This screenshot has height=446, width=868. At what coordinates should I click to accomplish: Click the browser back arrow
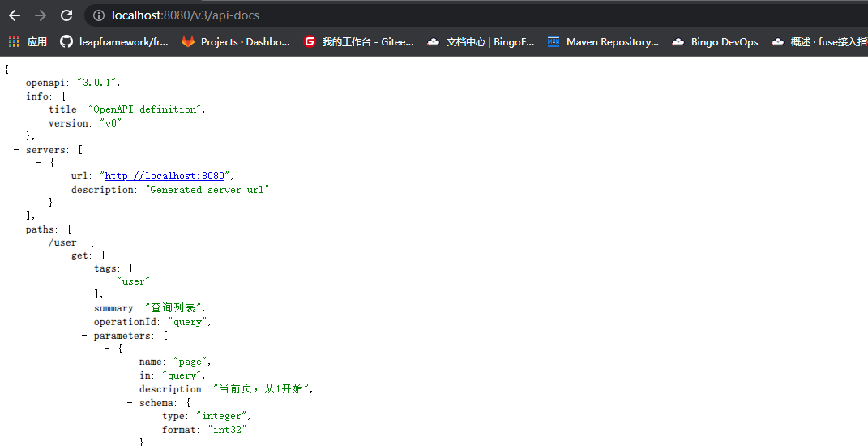(x=15, y=15)
